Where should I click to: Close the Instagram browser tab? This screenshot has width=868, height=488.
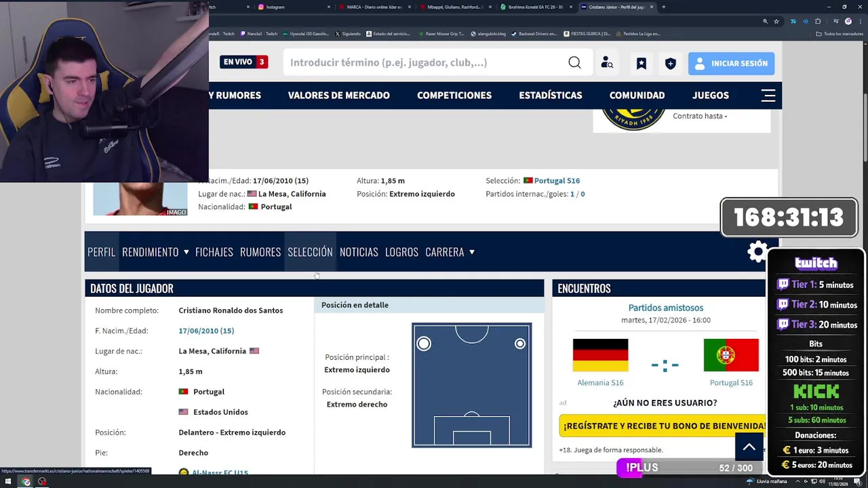[x=329, y=7]
